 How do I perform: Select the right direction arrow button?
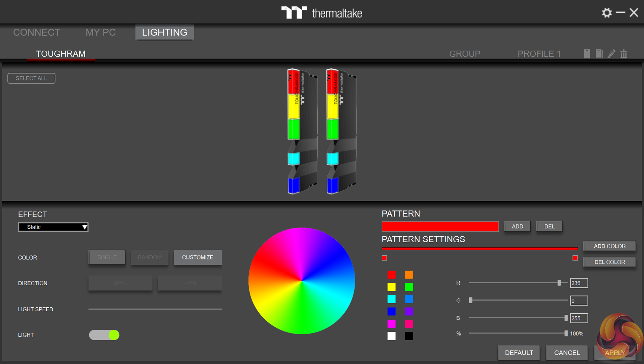tap(190, 283)
